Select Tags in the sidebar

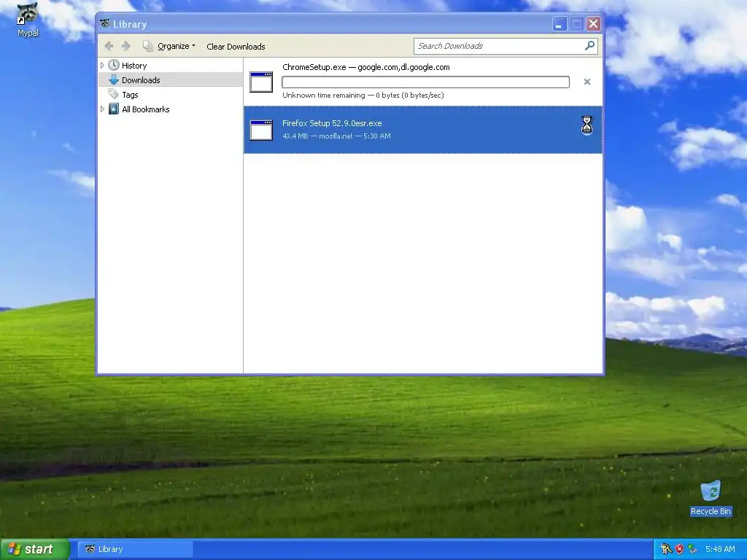130,95
